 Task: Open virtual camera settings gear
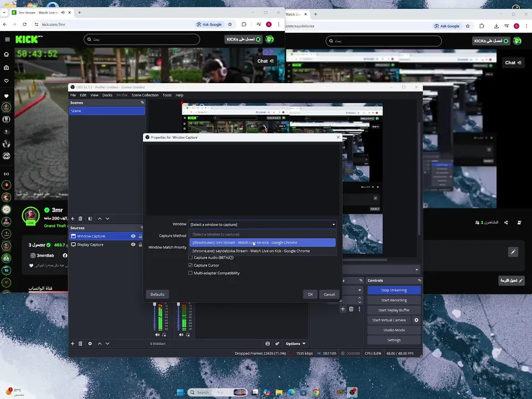tap(416, 320)
